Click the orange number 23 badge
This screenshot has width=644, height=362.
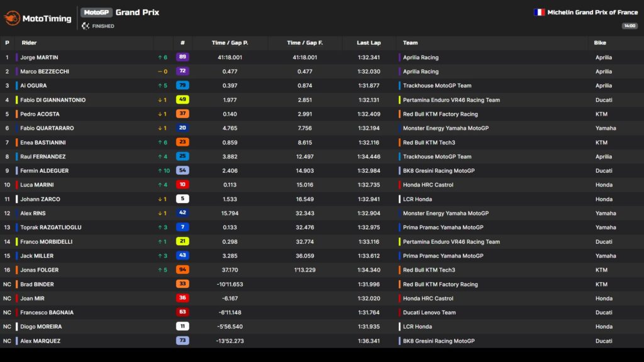pyautogui.click(x=182, y=142)
